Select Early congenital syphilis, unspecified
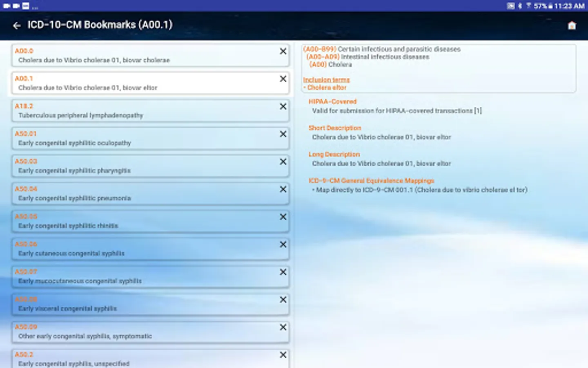 pos(150,359)
